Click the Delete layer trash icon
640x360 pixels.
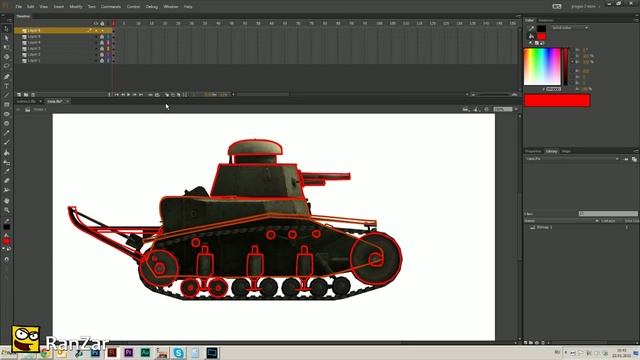pos(33,95)
